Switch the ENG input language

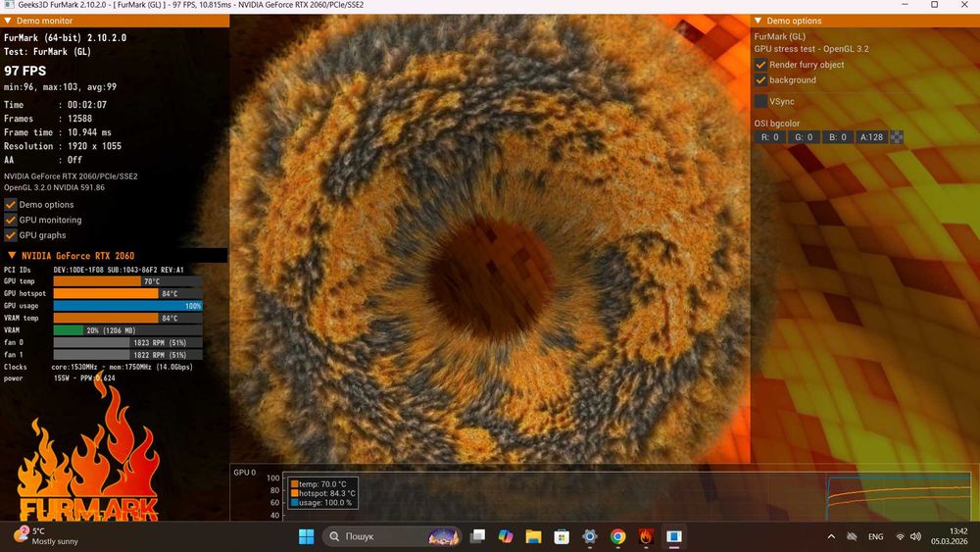(x=875, y=536)
